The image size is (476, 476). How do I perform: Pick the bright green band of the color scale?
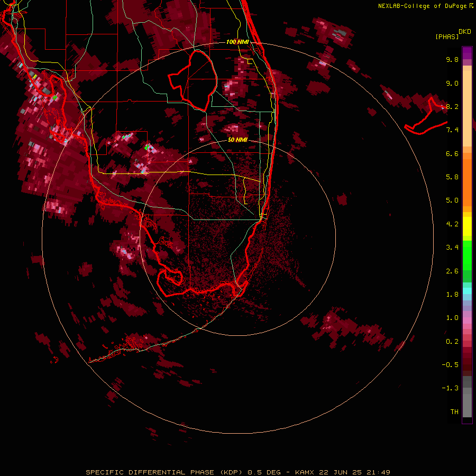pos(467,255)
